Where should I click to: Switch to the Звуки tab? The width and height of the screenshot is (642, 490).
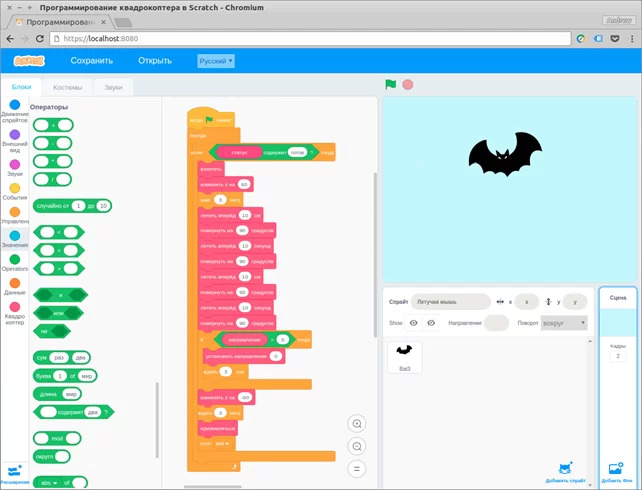pos(113,88)
